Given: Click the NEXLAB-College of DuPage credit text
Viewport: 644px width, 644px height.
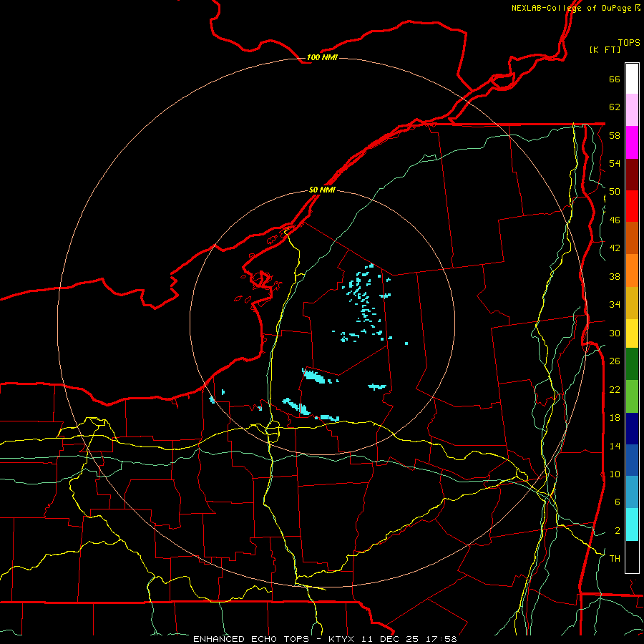Looking at the screenshot, I should pos(575,8).
